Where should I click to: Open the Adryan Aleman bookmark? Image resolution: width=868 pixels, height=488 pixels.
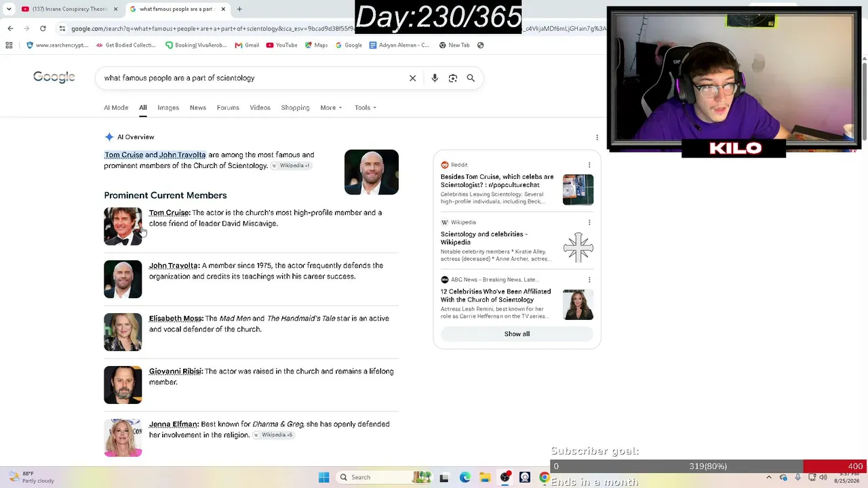click(399, 45)
